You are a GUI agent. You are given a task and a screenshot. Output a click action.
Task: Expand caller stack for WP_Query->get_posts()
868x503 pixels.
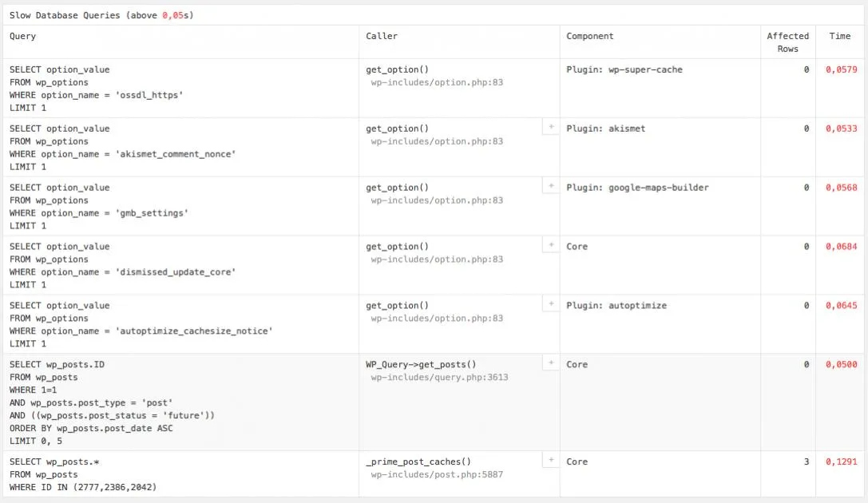pyautogui.click(x=551, y=363)
